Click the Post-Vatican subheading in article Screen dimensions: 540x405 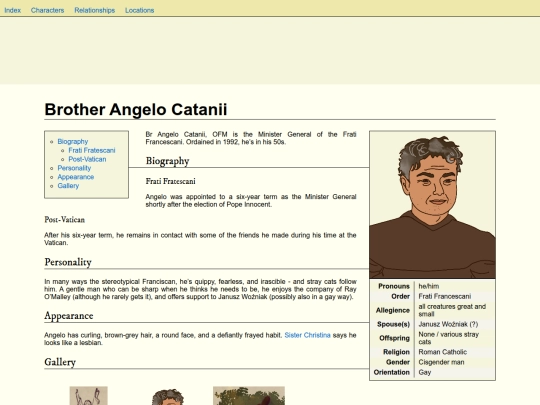click(64, 220)
